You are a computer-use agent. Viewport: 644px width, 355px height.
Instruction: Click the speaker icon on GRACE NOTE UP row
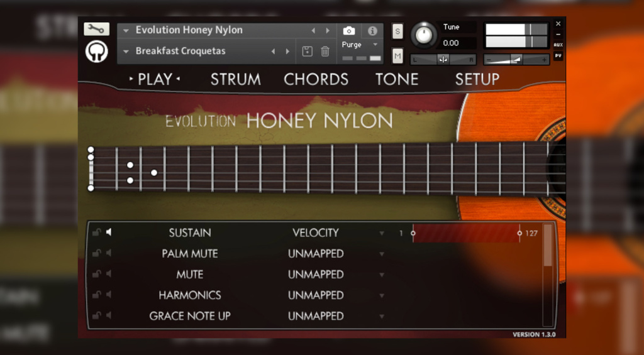(x=108, y=315)
